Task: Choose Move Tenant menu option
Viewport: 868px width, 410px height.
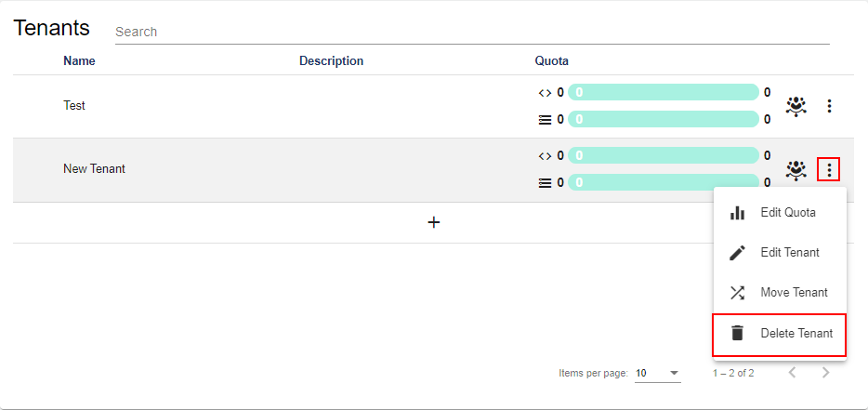Action: (794, 293)
